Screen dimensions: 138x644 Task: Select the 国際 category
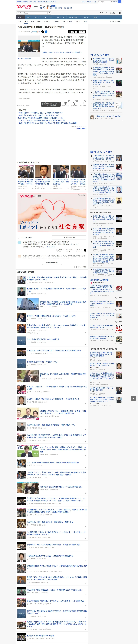pyautogui.click(x=32, y=21)
